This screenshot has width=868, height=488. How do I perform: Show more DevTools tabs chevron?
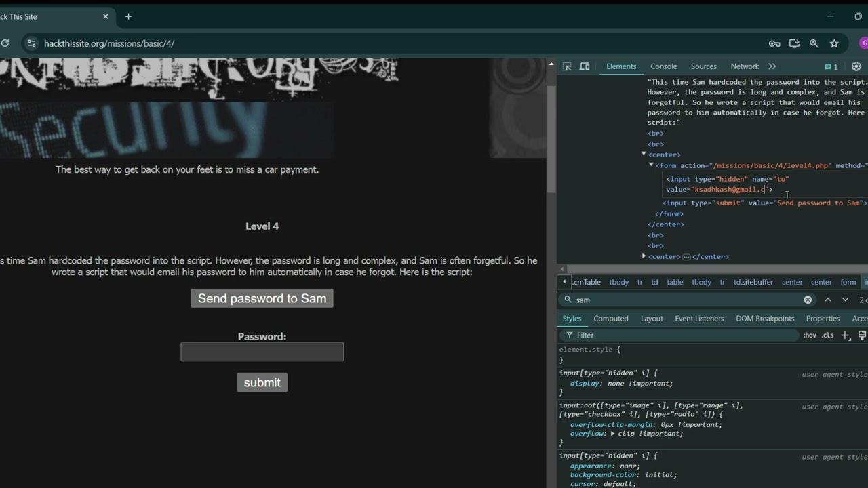[772, 66]
